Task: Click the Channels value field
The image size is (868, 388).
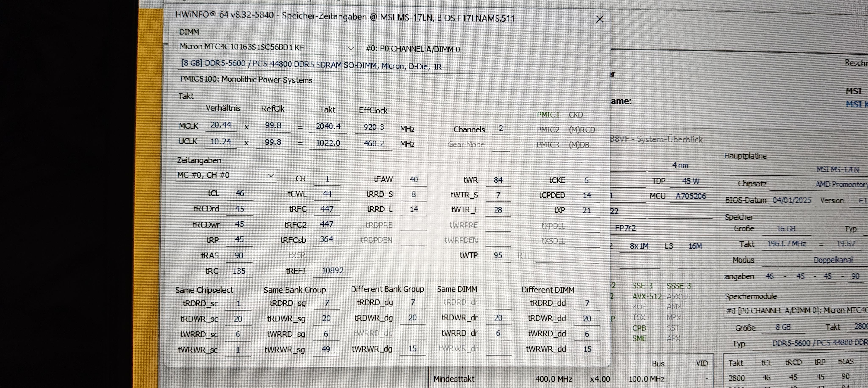Action: pyautogui.click(x=501, y=129)
